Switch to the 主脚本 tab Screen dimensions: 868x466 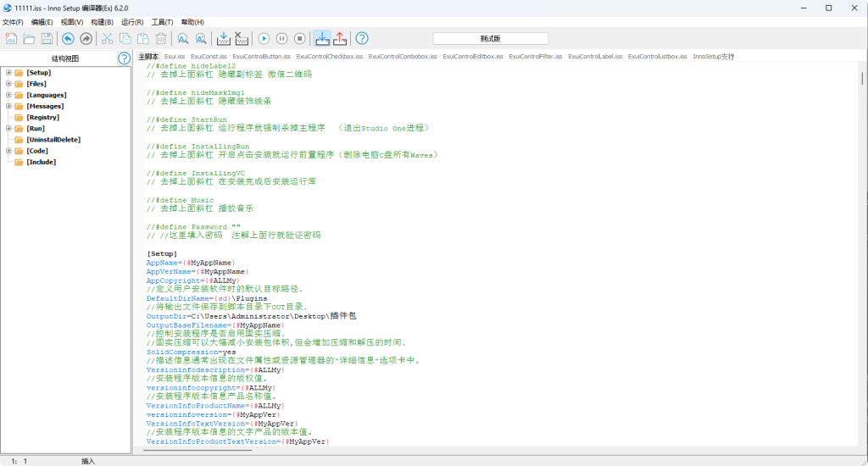[x=148, y=57]
